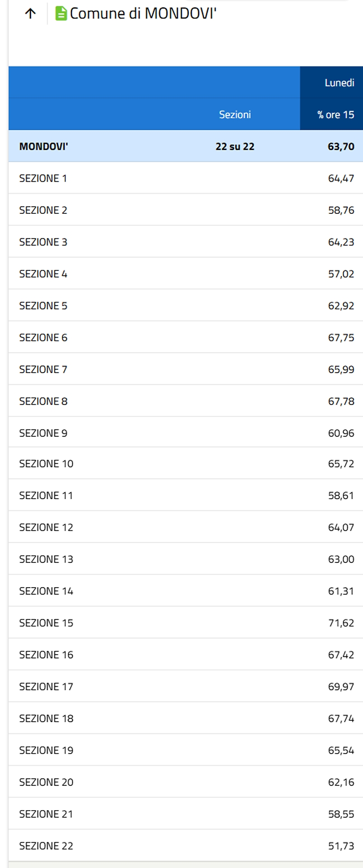Click the 22 su 22 sections count

point(235,146)
